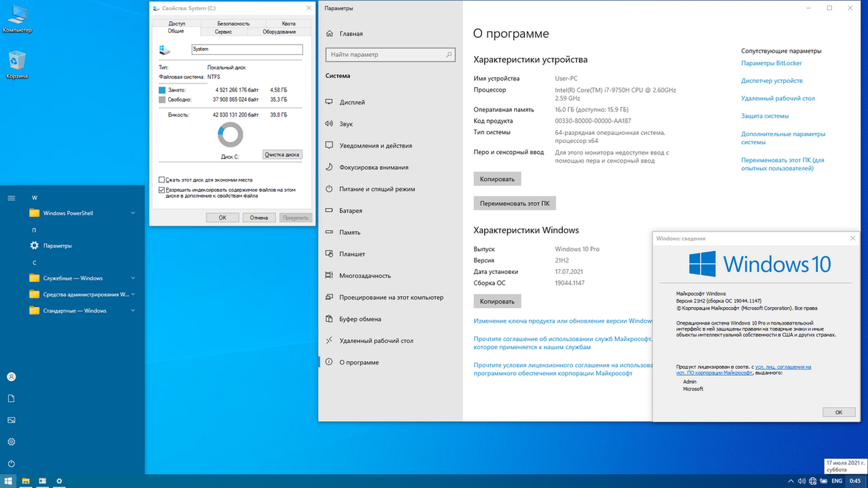Click the Главная home icon in Settings
This screenshot has width=868, height=488.
coord(330,33)
